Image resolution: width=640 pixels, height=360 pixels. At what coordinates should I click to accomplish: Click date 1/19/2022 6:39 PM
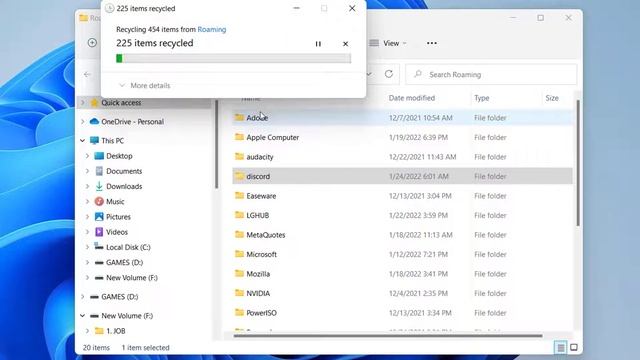click(418, 137)
